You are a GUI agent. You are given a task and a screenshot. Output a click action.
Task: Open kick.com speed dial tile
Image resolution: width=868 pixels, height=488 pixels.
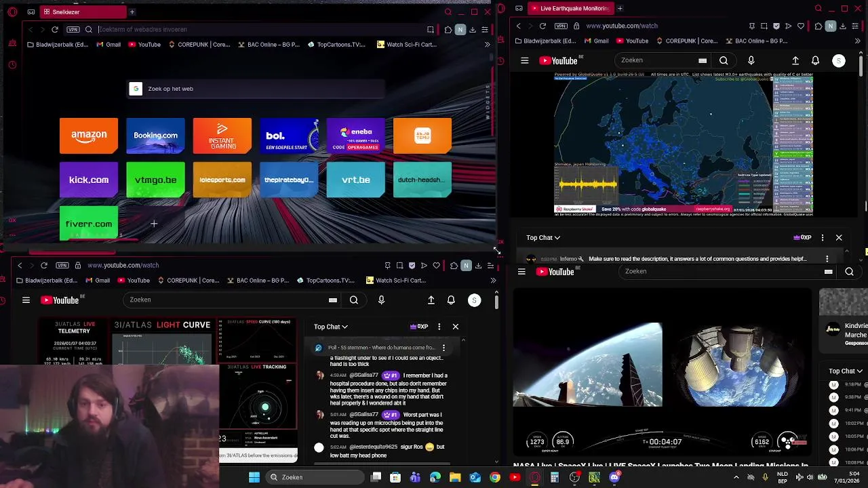click(89, 180)
